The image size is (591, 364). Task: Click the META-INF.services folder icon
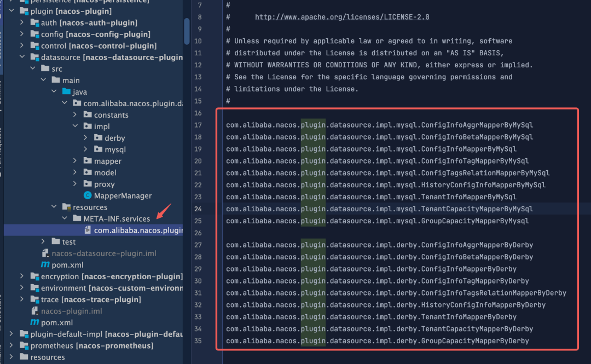coord(77,219)
